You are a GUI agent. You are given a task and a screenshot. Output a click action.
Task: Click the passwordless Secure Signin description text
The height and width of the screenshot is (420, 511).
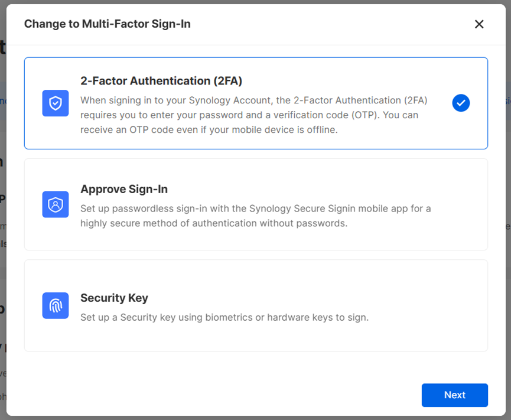click(x=255, y=216)
